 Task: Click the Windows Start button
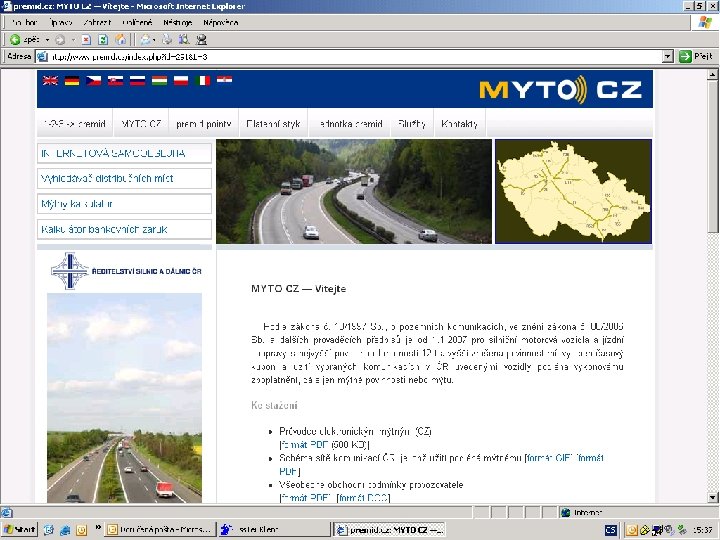(x=20, y=529)
